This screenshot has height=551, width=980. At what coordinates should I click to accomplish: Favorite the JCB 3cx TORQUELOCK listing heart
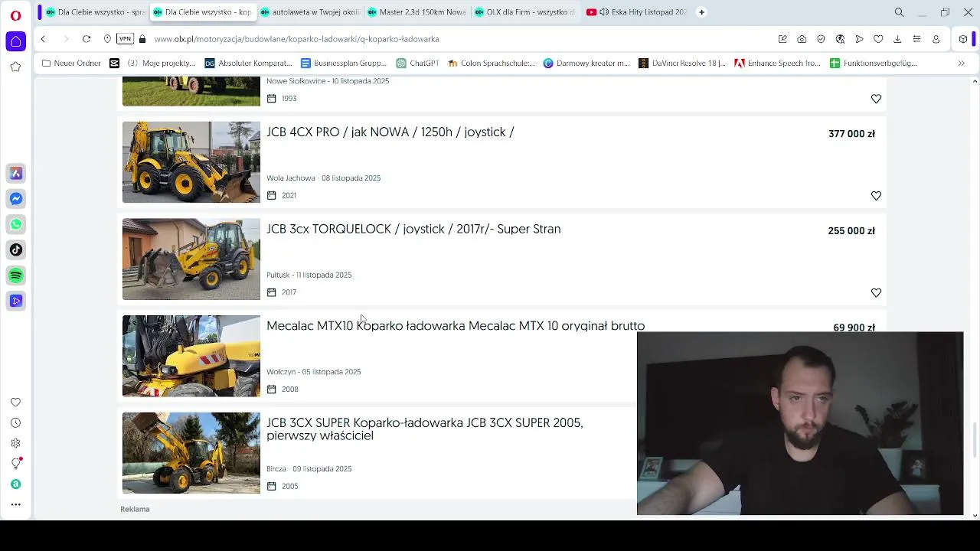876,293
